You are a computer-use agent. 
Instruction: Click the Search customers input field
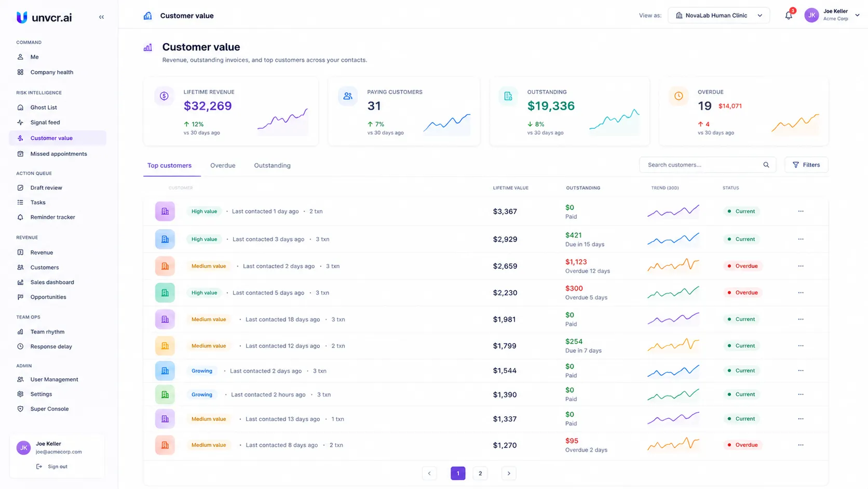708,165
